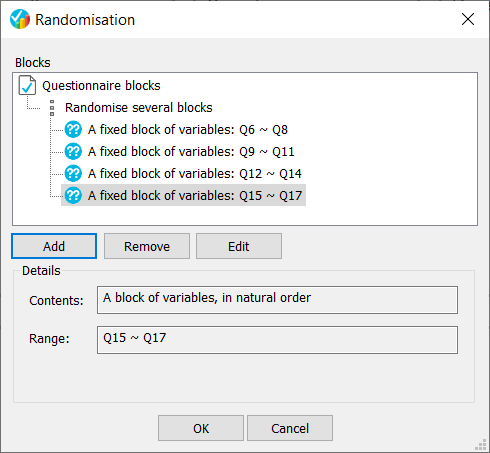Select fixed block of variables Q9 ~ Q11

[x=191, y=152]
